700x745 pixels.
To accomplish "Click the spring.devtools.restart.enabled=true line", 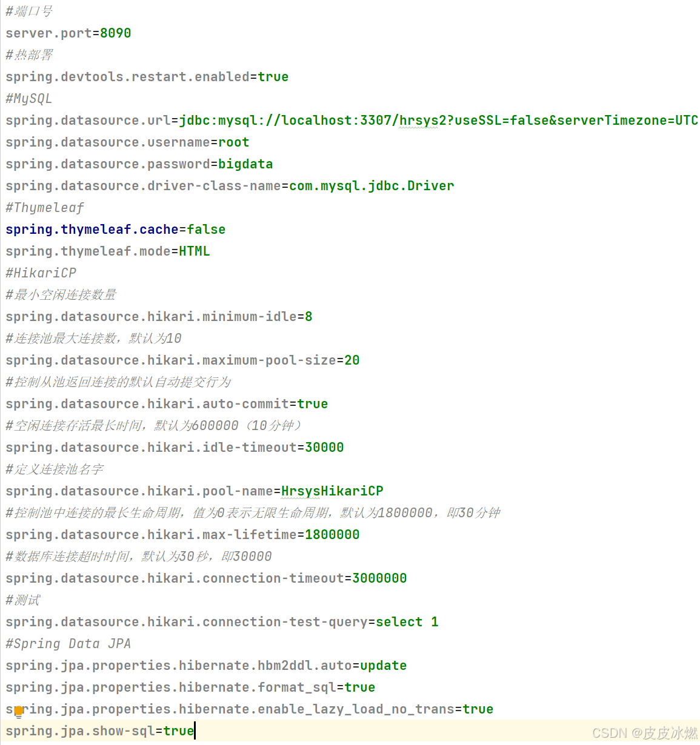I will tap(147, 77).
